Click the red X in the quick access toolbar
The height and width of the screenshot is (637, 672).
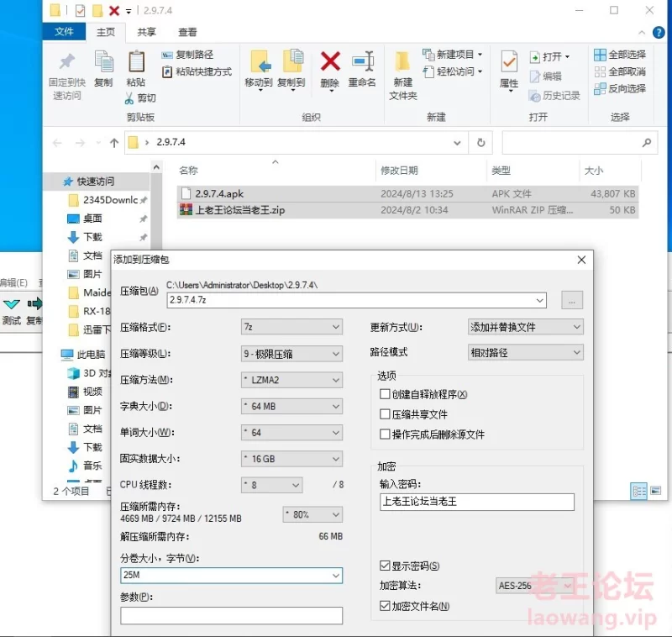pyautogui.click(x=114, y=10)
